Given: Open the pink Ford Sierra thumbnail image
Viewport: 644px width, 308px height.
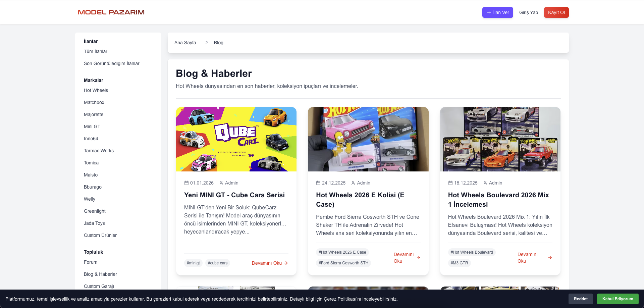Looking at the screenshot, I should (x=368, y=139).
